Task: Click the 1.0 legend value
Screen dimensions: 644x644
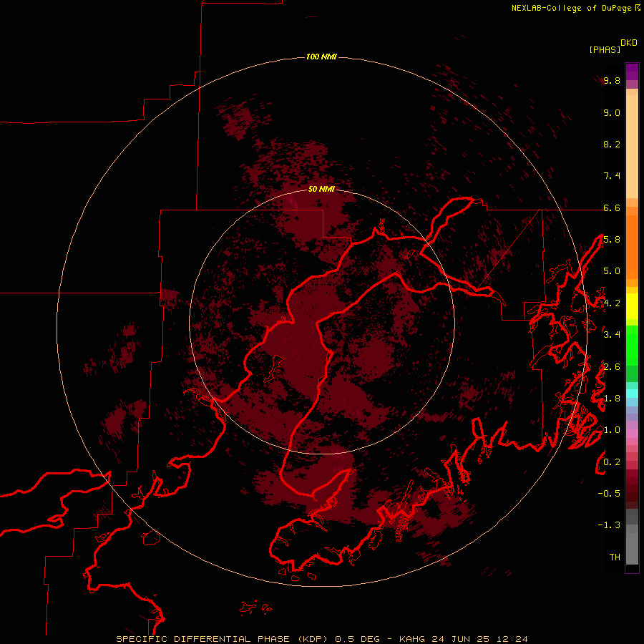Action: point(612,430)
